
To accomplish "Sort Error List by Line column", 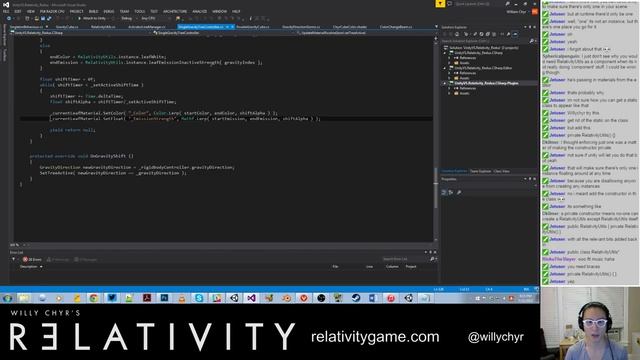I will [x=369, y=267].
